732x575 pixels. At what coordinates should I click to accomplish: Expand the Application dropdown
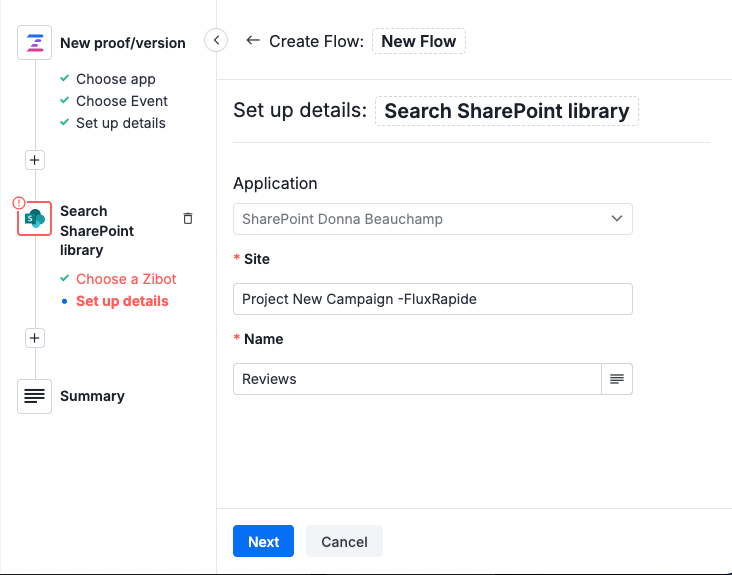coord(433,219)
